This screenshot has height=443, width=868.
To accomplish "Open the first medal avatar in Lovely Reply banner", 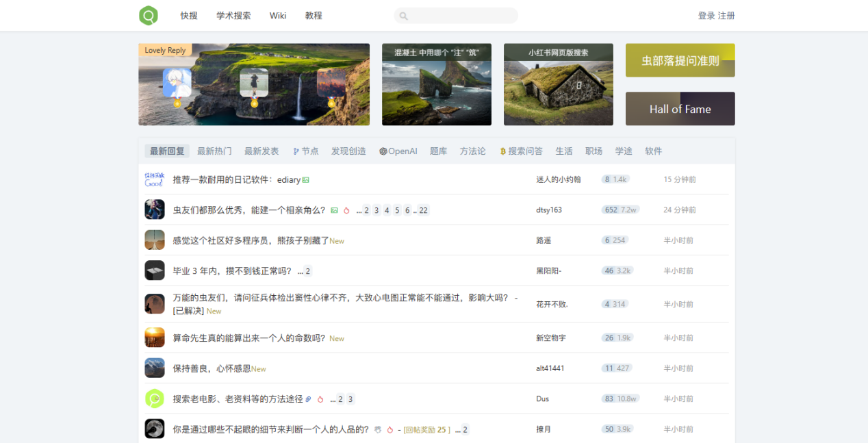I will (177, 84).
